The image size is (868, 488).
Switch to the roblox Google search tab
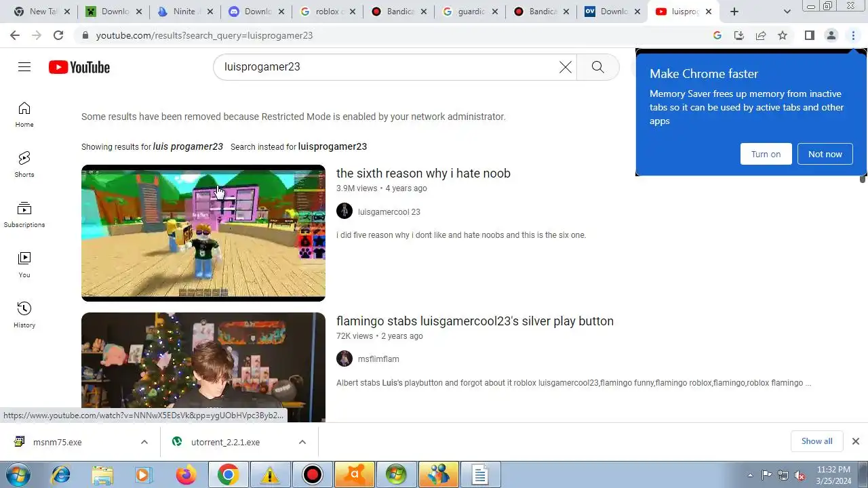click(325, 12)
